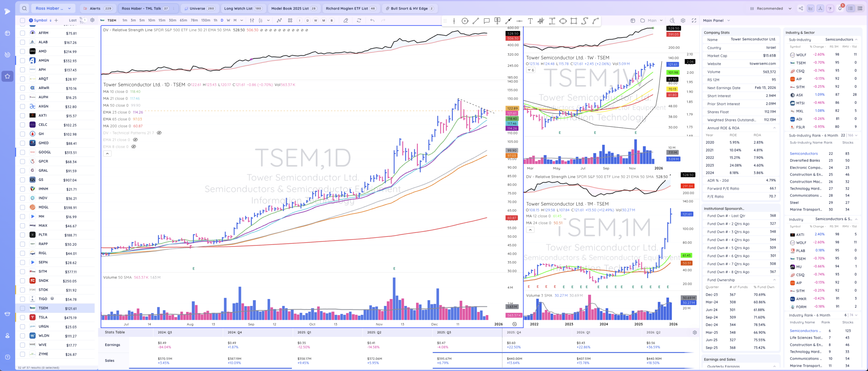Switch chart to weekly W timeframe
Image resolution: width=868 pixels, height=371 pixels.
coord(228,20)
